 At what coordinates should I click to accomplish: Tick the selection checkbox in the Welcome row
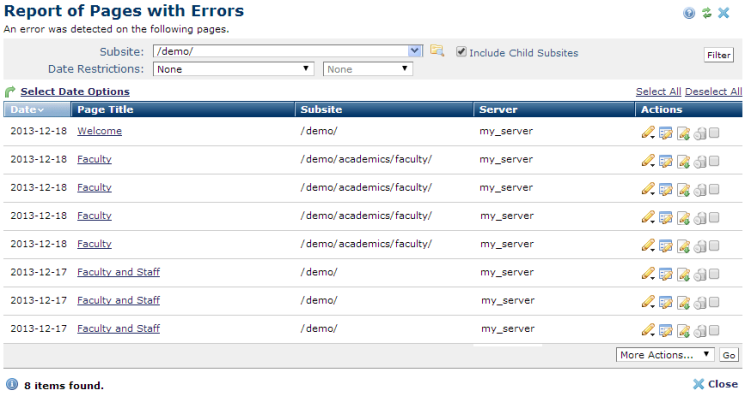[714, 132]
